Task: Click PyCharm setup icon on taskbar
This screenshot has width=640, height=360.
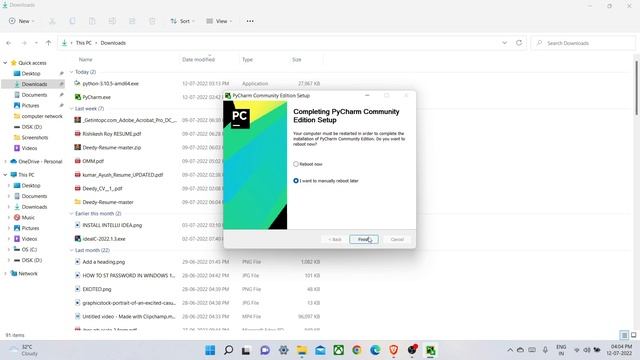Action: click(x=431, y=350)
